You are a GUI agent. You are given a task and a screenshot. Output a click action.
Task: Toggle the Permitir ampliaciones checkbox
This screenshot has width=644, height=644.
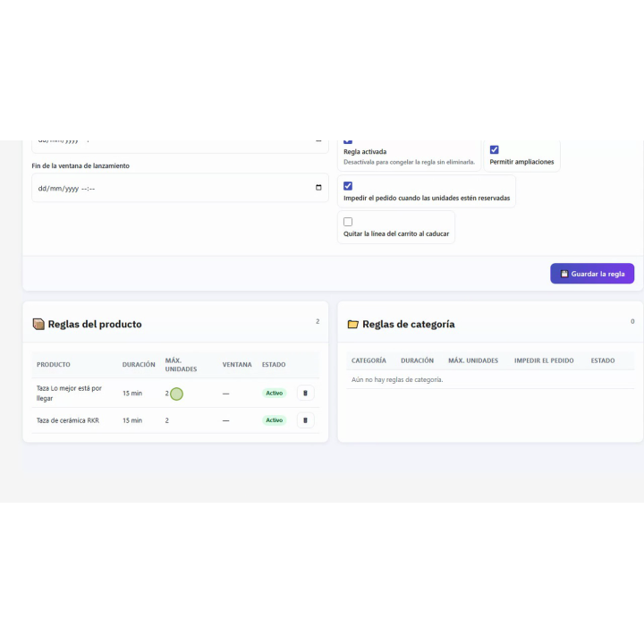(494, 150)
